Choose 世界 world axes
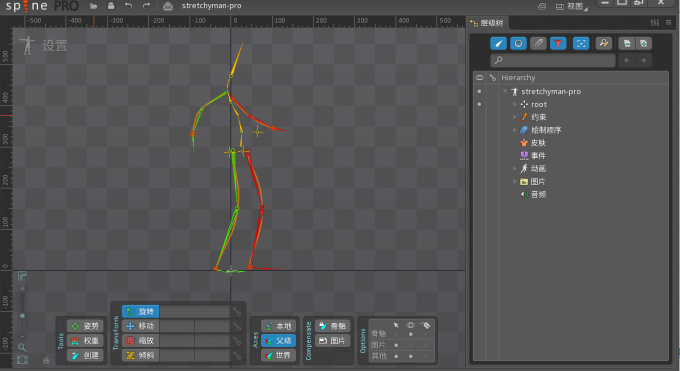The width and height of the screenshot is (680, 371). tap(278, 355)
